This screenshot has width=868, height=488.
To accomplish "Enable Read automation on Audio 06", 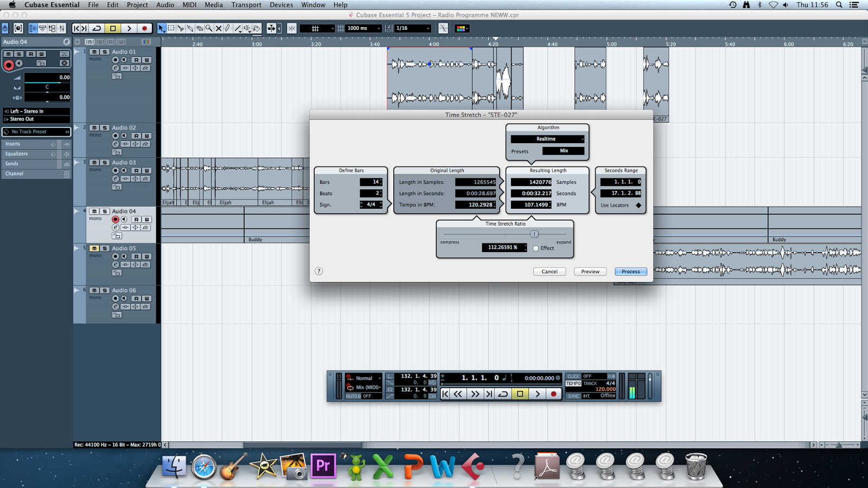I will (x=136, y=299).
